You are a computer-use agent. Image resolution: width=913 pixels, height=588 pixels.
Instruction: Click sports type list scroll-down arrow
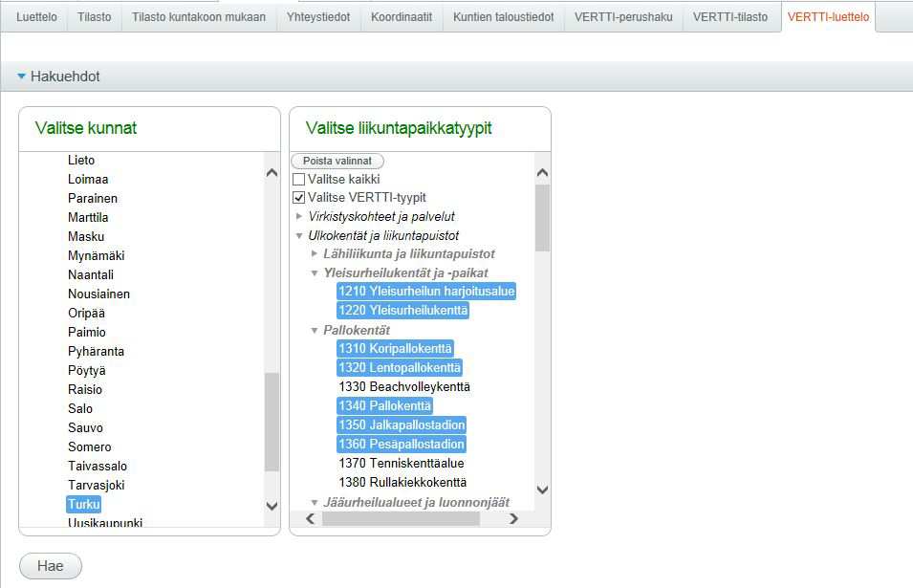[542, 490]
